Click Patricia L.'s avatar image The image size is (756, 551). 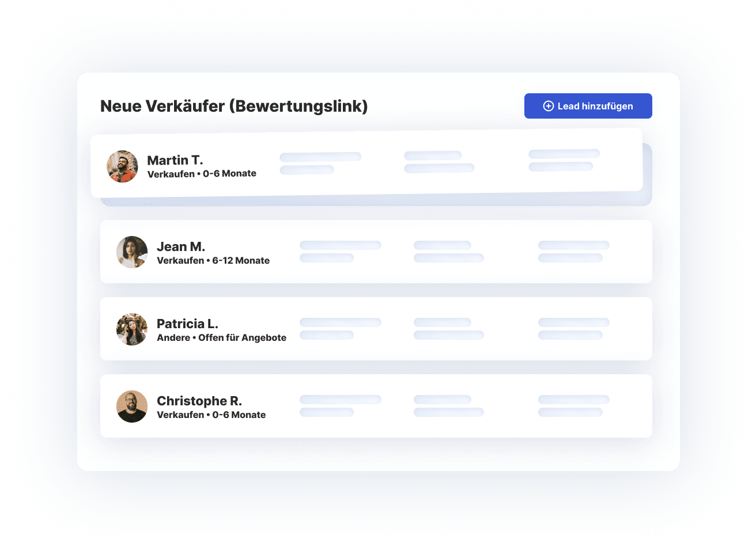click(132, 329)
